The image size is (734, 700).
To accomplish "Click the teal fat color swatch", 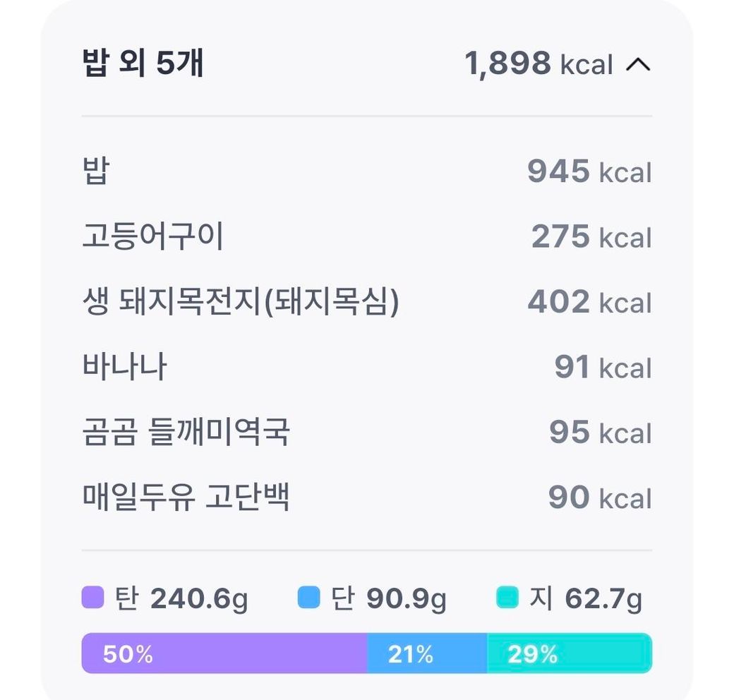I will click(507, 598).
